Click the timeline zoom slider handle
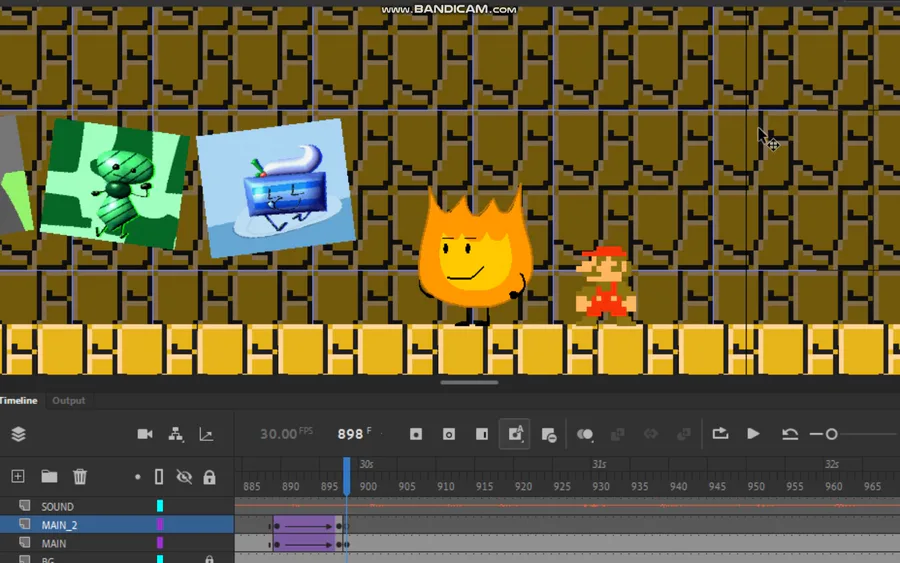This screenshot has width=900, height=563. [831, 434]
